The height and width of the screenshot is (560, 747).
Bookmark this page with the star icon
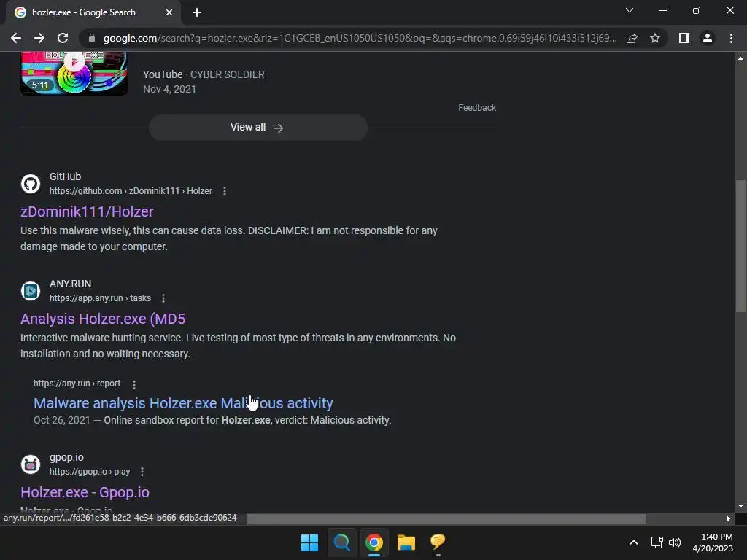pyautogui.click(x=655, y=38)
